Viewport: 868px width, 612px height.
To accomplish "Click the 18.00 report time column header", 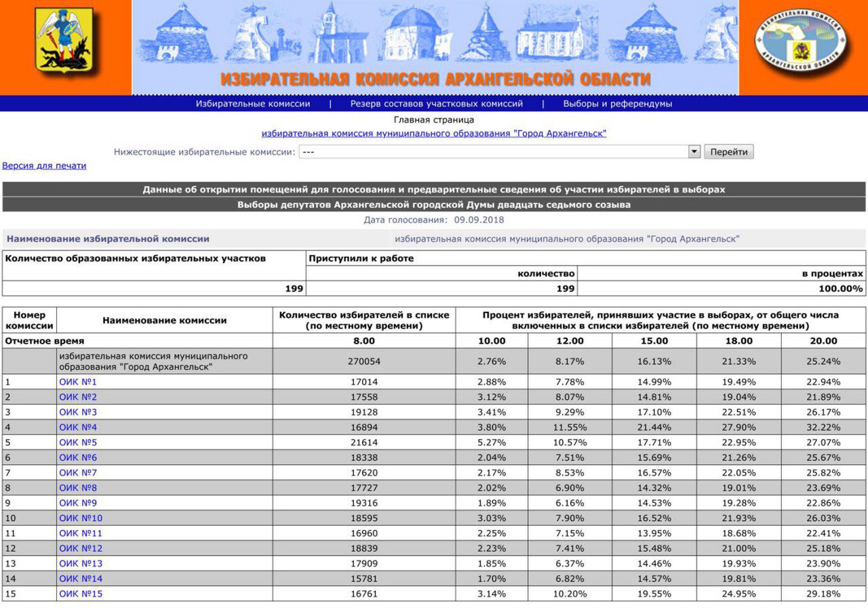I will tap(738, 341).
